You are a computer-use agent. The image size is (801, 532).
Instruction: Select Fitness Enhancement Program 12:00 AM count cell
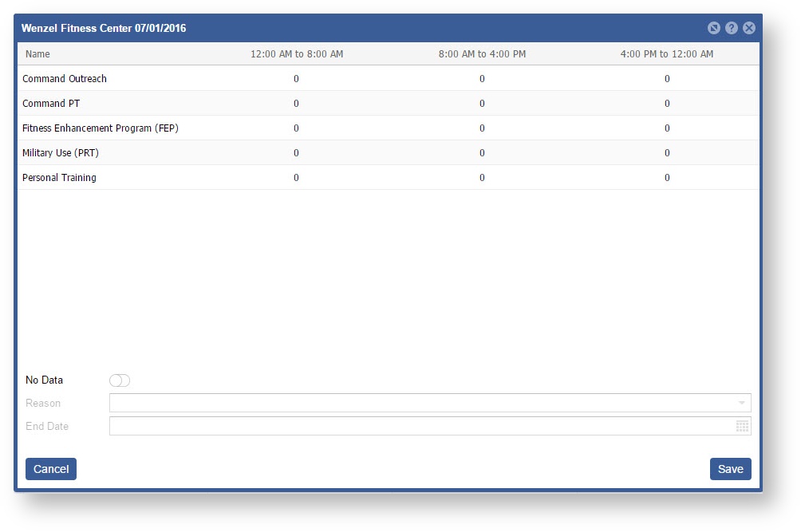pos(296,128)
